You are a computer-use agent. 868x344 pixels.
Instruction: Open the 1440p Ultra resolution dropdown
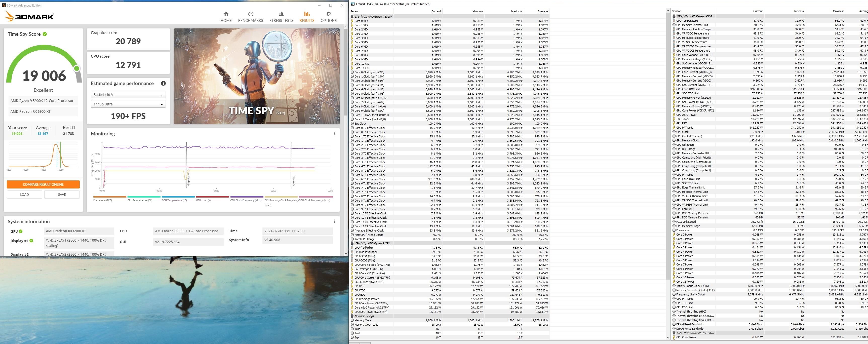(x=128, y=104)
